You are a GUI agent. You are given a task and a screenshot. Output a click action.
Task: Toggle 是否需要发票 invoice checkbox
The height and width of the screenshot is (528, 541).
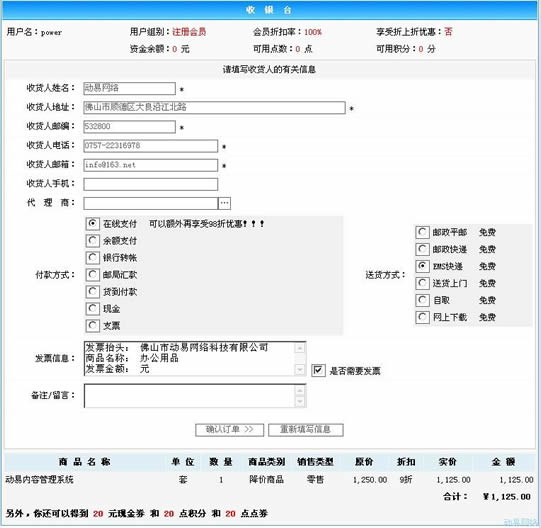318,371
